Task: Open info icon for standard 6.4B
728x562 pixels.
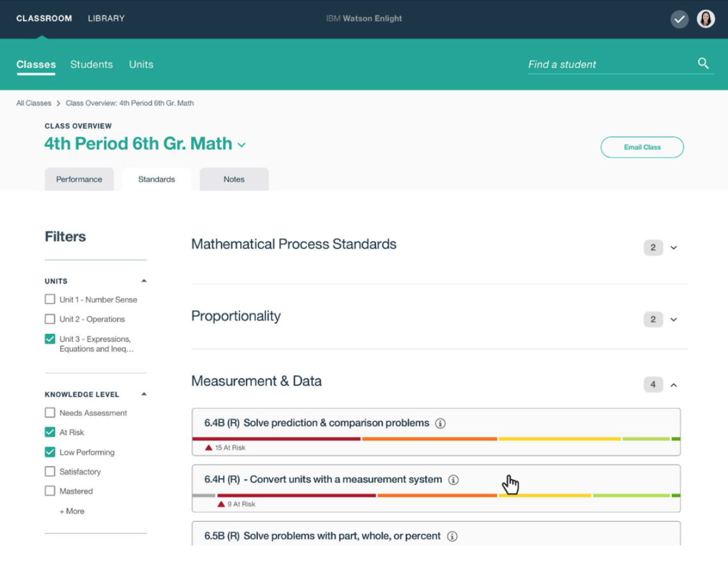Action: (440, 423)
